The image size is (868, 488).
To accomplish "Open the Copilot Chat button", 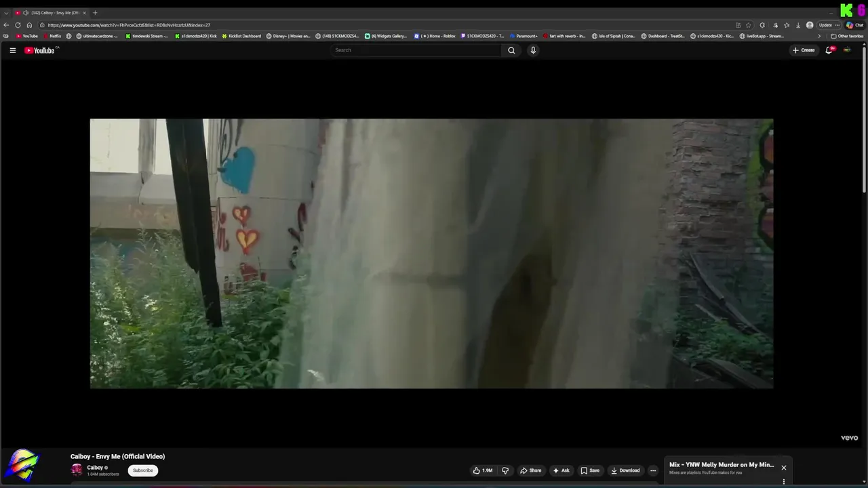I will (854, 25).
